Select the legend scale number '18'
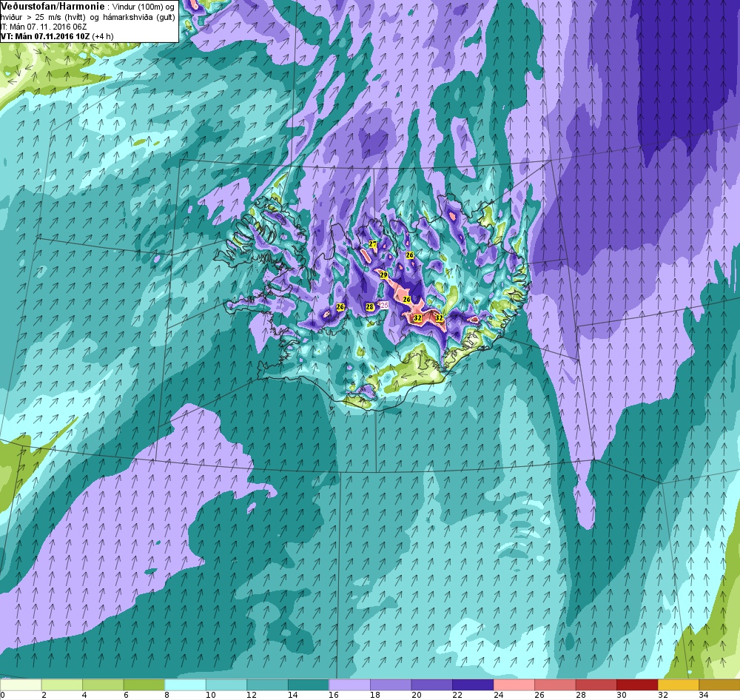Image resolution: width=740 pixels, height=700 pixels. tap(375, 695)
